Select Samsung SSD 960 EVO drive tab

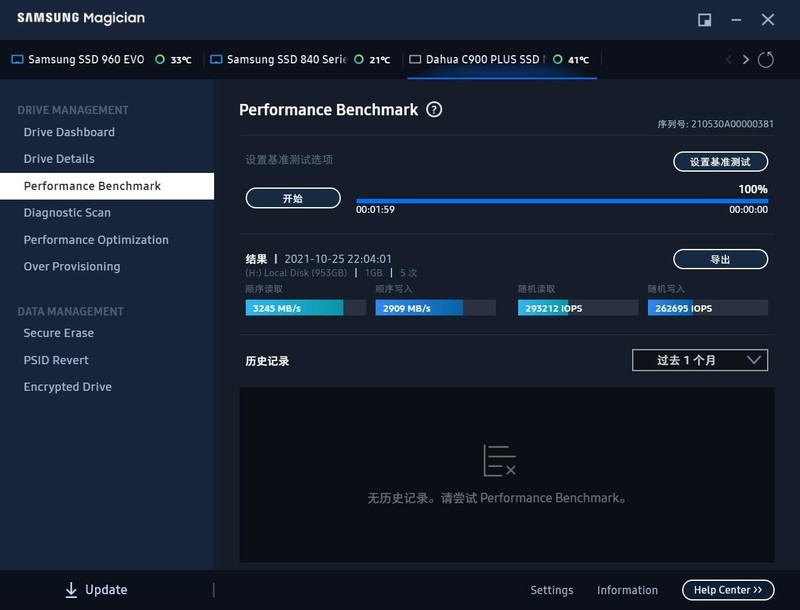[x=86, y=60]
